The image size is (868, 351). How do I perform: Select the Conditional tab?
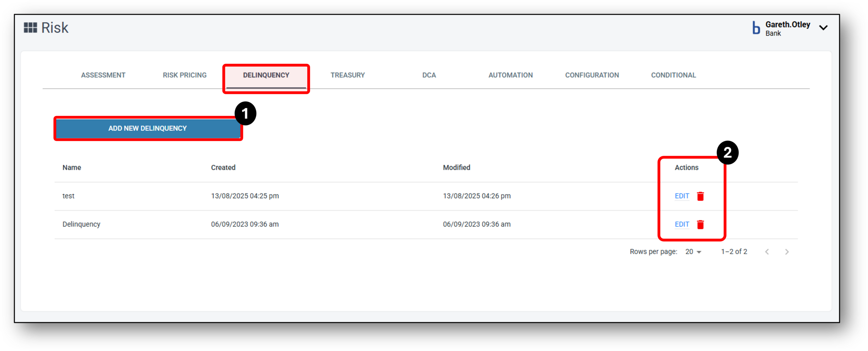tap(673, 75)
